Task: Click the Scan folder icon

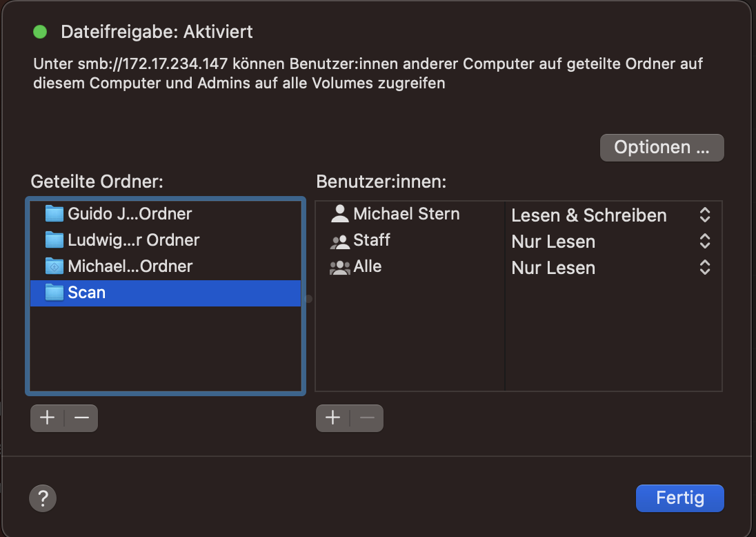Action: pos(54,293)
